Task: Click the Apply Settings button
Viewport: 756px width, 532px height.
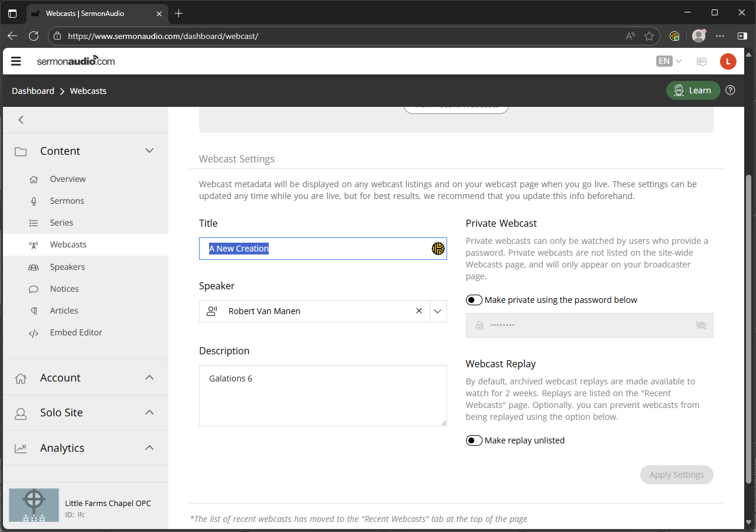Action: 677,475
